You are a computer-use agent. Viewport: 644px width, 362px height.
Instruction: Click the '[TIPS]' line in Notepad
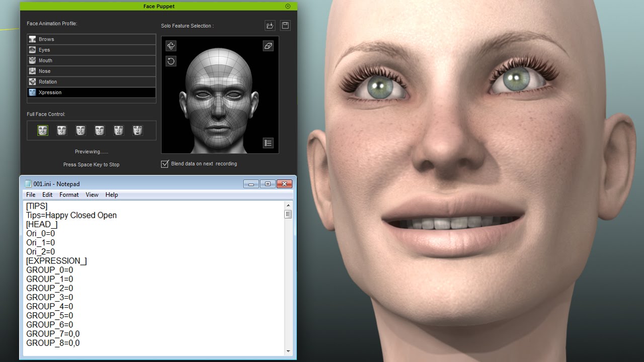click(37, 206)
